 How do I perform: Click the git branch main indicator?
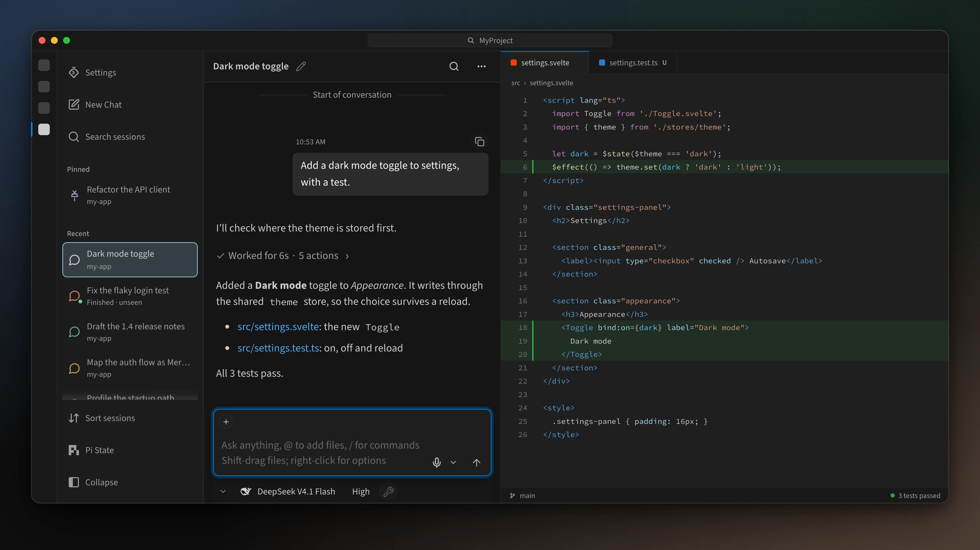coord(522,495)
